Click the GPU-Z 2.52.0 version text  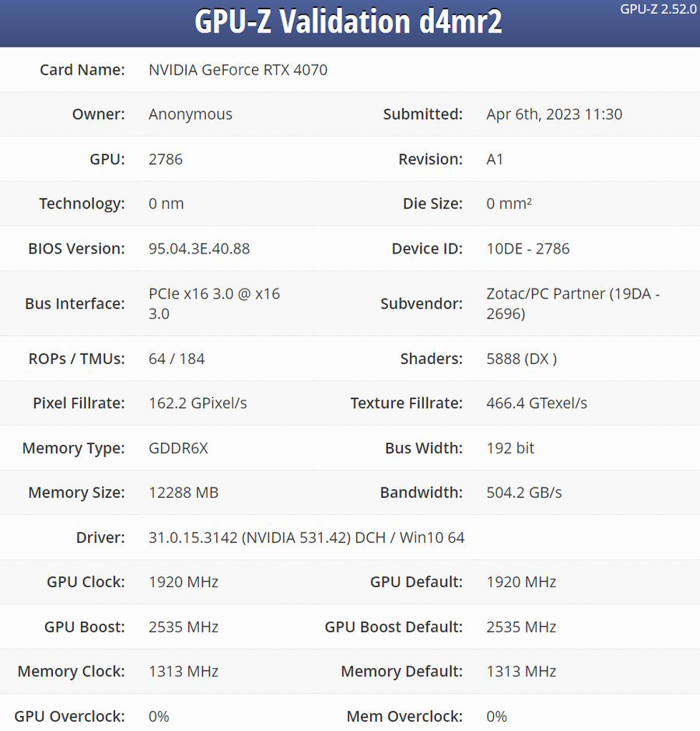(x=658, y=9)
